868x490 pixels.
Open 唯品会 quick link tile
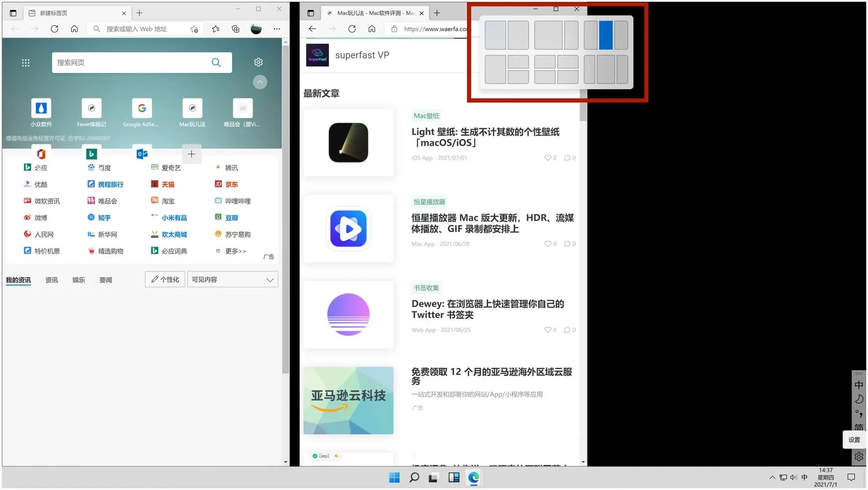242,113
